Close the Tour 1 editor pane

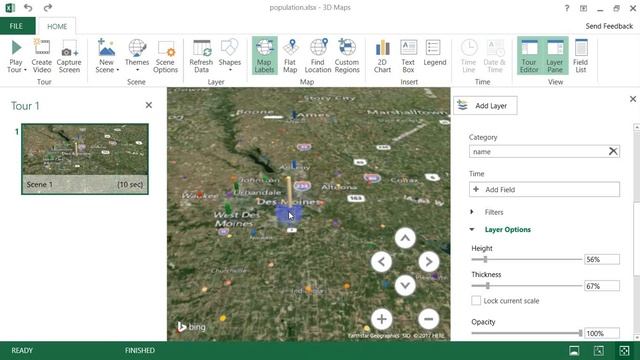[x=149, y=105]
